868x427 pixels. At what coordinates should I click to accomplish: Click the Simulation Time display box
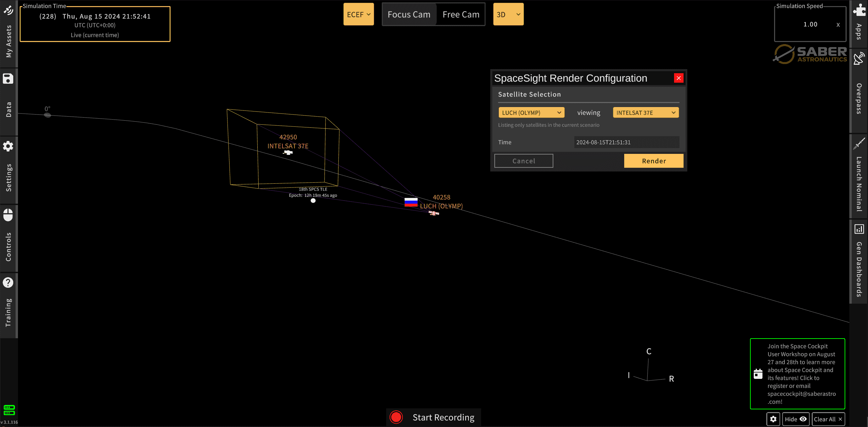pyautogui.click(x=95, y=24)
